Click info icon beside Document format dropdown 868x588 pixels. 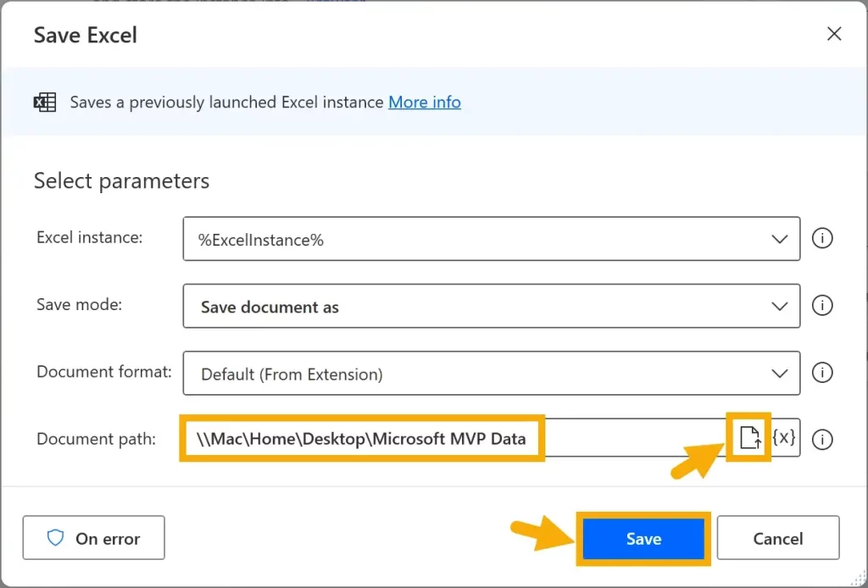(822, 373)
